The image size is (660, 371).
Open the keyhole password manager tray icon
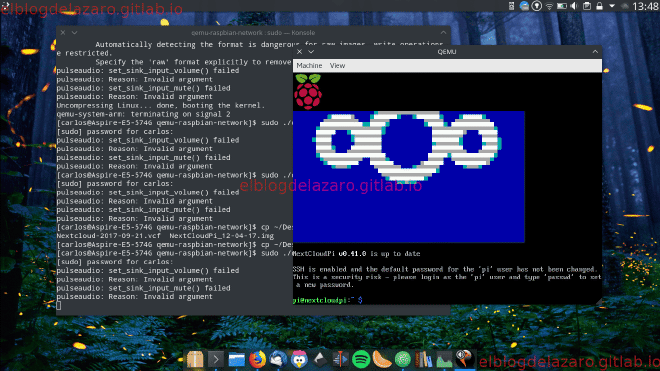537,6
